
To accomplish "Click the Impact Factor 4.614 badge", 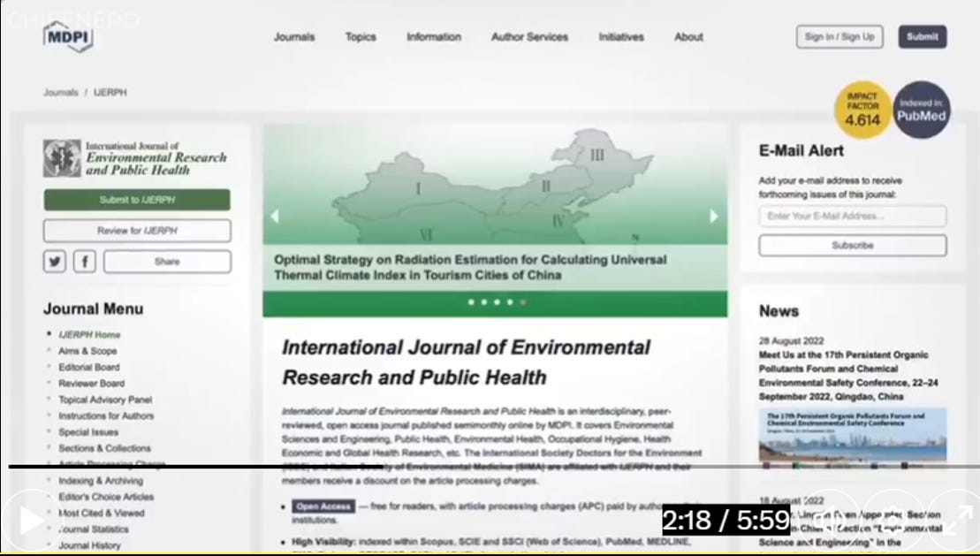I will click(x=862, y=110).
